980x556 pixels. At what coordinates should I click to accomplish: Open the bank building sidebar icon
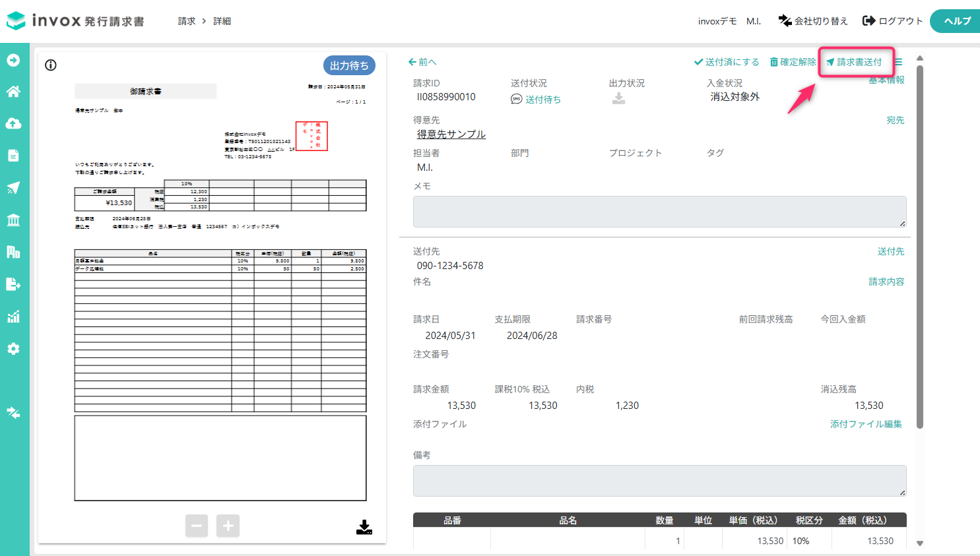pos(13,220)
